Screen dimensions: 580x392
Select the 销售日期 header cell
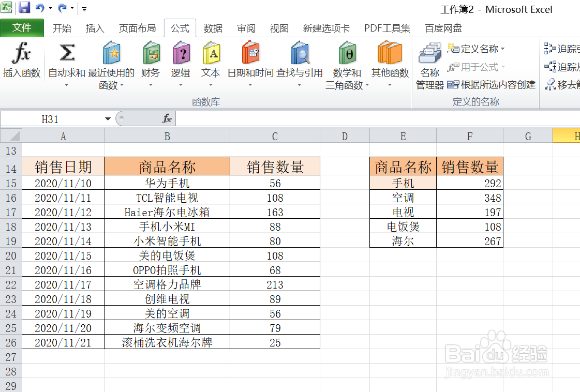coord(63,167)
